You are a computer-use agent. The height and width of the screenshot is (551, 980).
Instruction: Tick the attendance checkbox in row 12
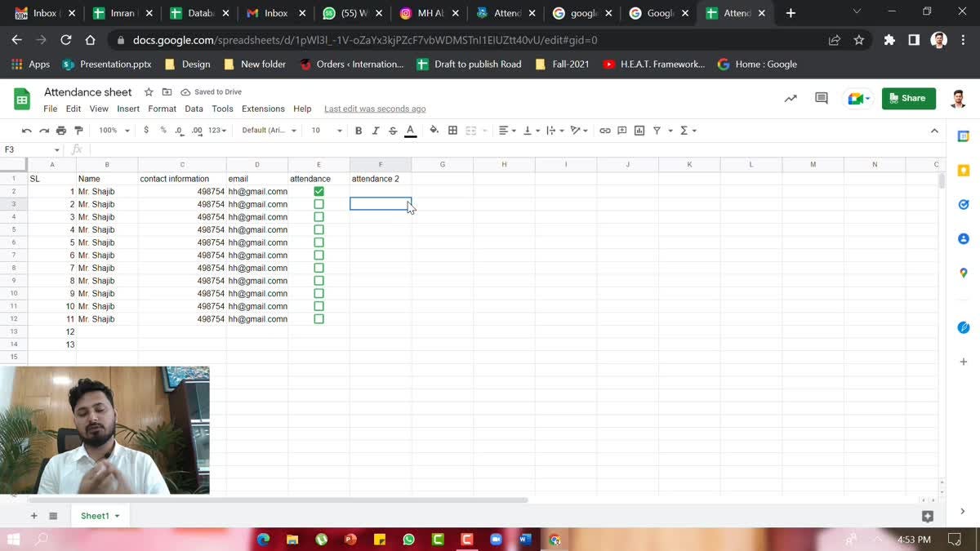point(318,319)
